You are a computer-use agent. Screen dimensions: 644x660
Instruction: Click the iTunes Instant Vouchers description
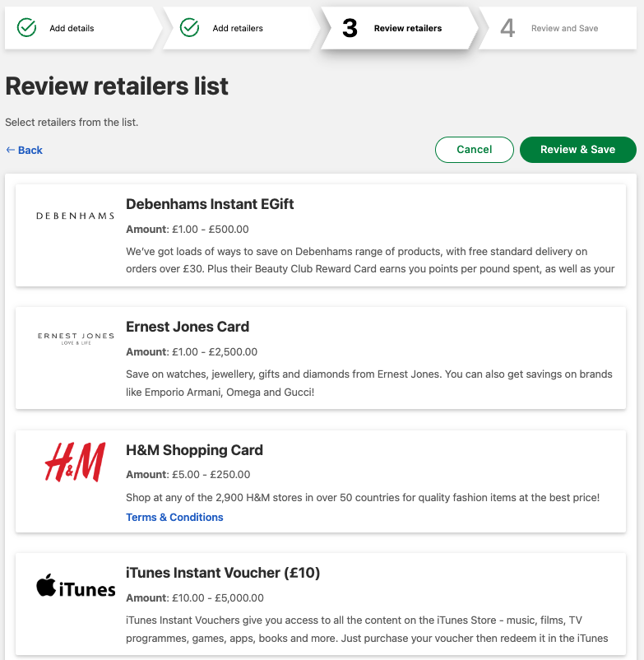[367, 630]
